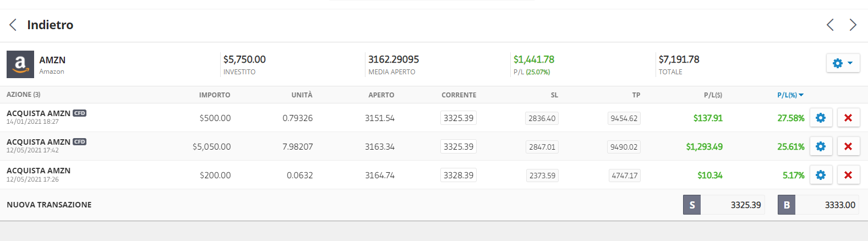Click the 27.58% P/L value

[x=790, y=118]
